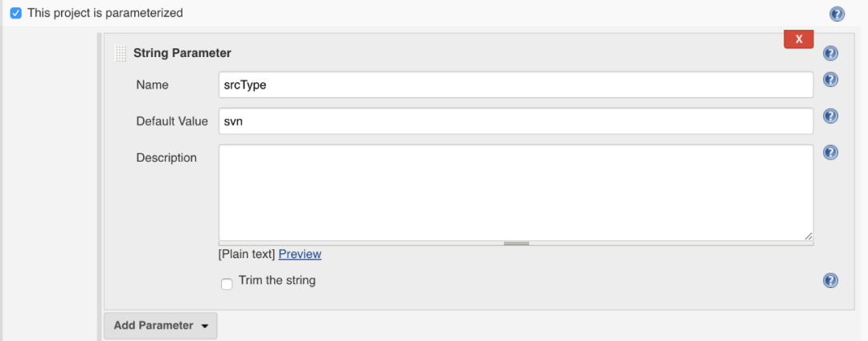Click Add Parameter dropdown arrow

point(204,327)
